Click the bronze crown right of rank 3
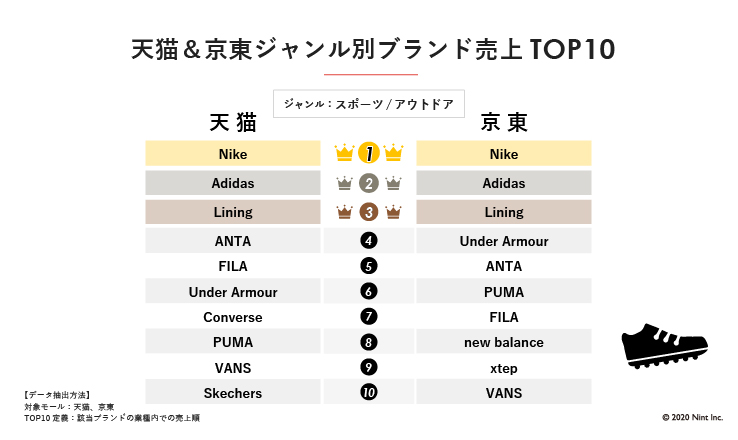The image size is (738, 440). 393,212
